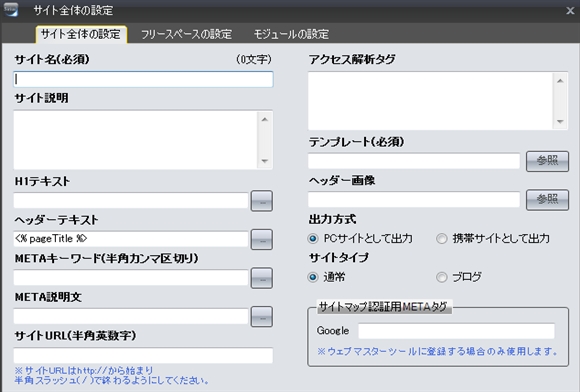Screen dimensions: 580x392
Task: Focus the テンプレート path field
Action: tap(414, 161)
